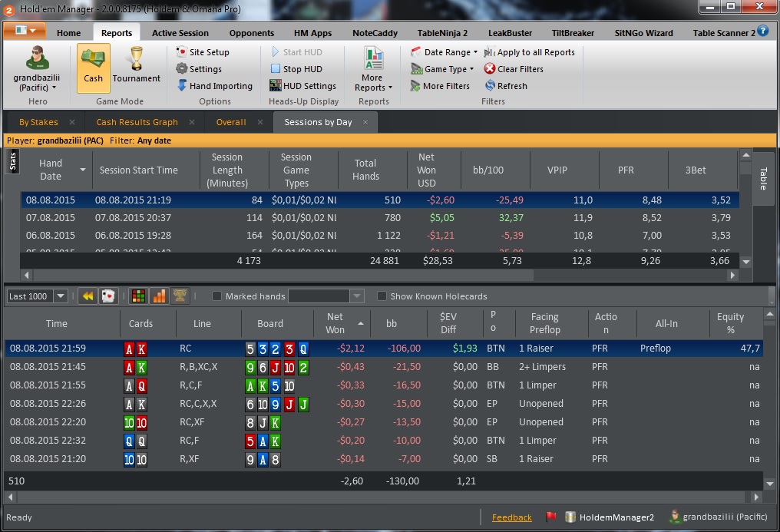Click Apply to all Reports
The height and width of the screenshot is (532, 780).
pyautogui.click(x=529, y=52)
